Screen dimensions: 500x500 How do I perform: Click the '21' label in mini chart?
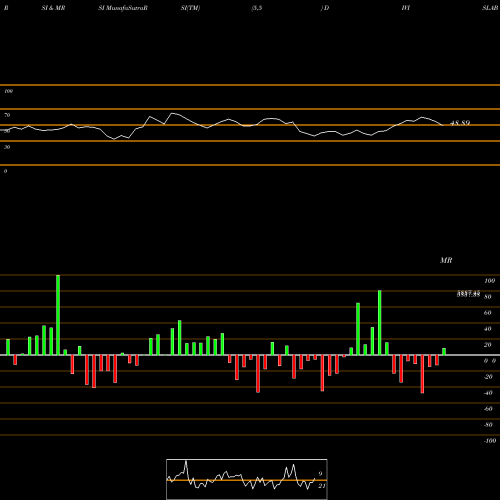[x=322, y=486]
